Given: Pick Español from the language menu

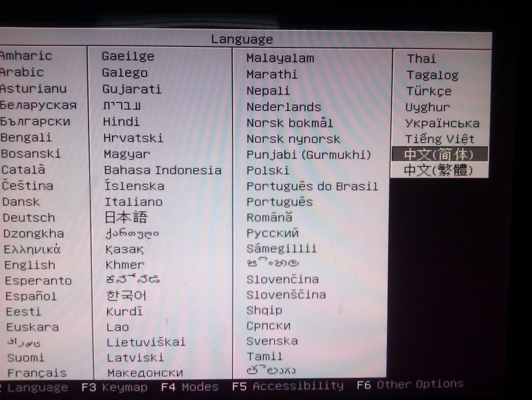Looking at the screenshot, I should coord(31,296).
